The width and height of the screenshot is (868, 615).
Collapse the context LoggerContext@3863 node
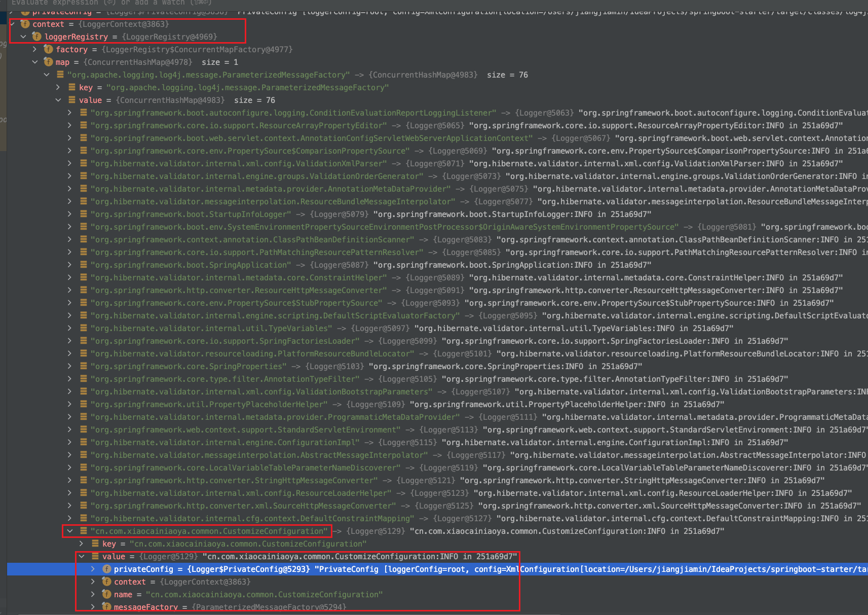pos(12,24)
